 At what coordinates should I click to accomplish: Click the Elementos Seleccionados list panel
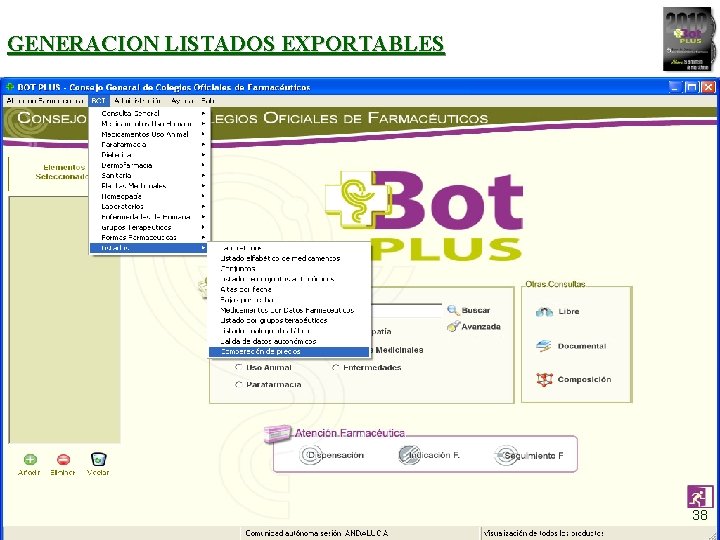pos(64,320)
